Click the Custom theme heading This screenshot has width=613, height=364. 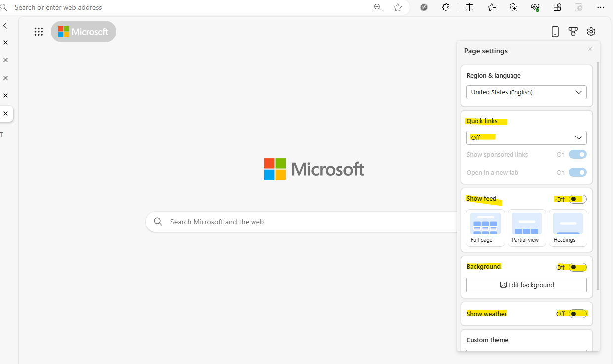[x=487, y=340]
